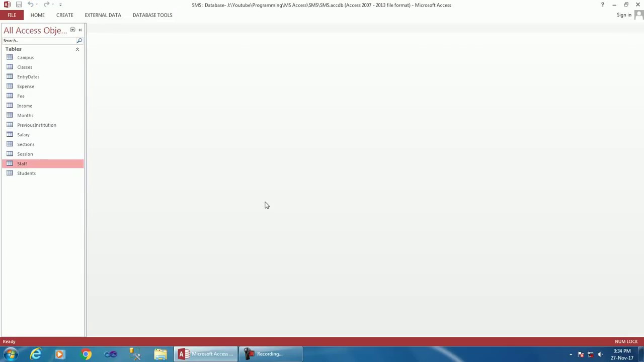Collapse the Tables group chevron

[77, 49]
